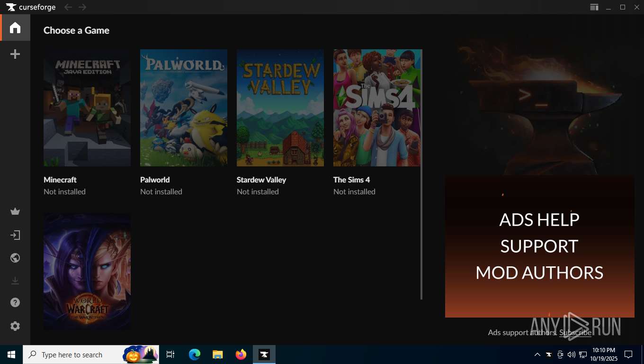Click the downloads arrow icon
The image size is (644, 364).
pyautogui.click(x=15, y=281)
